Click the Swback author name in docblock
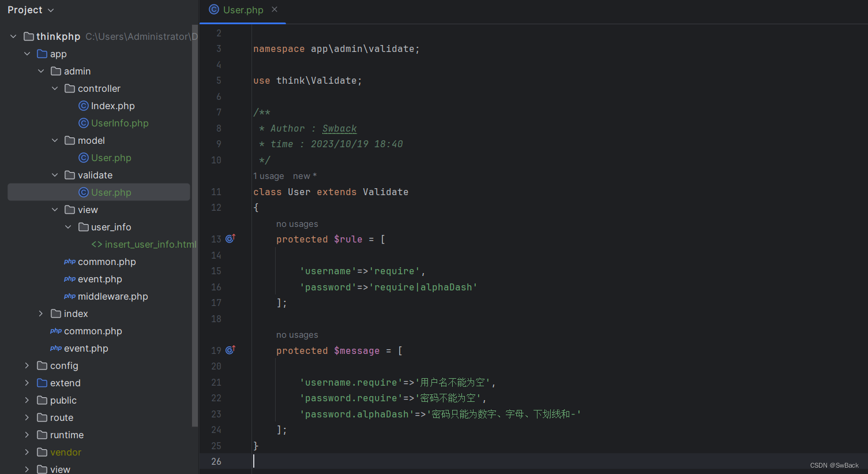Viewport: 868px width, 474px height. 340,128
